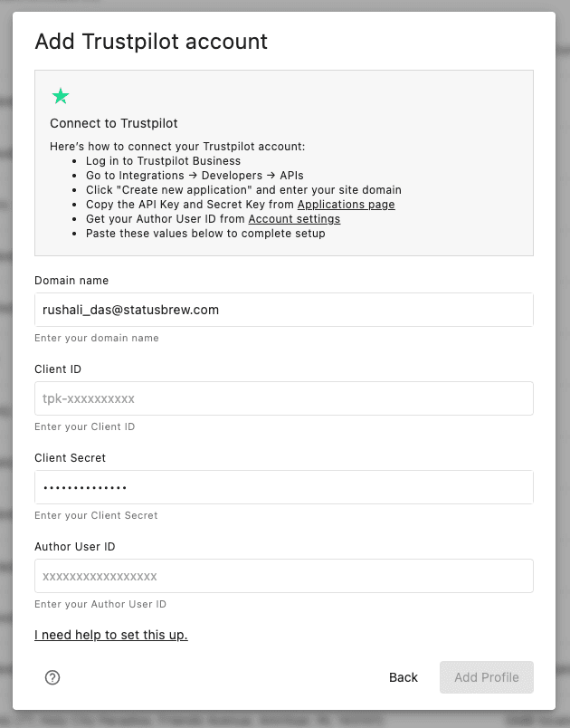Viewport: 570px width, 728px height.
Task: Focus the Client ID text box
Action: coord(283,398)
